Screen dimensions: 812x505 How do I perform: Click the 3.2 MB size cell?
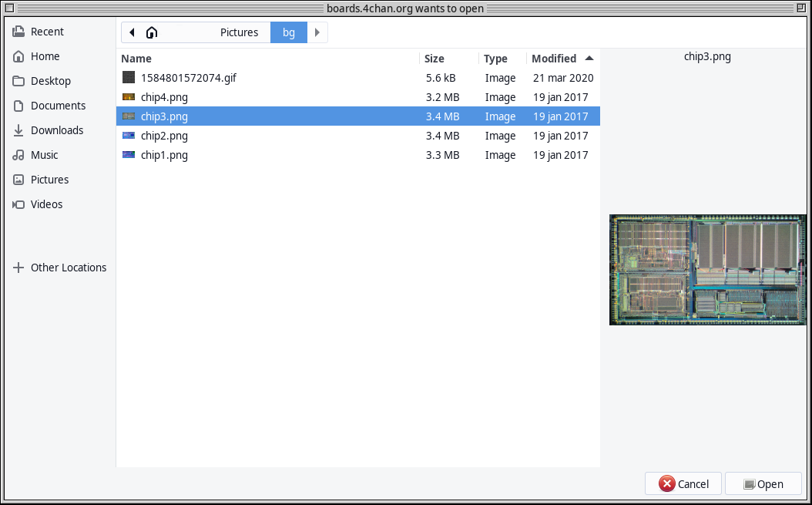point(443,97)
